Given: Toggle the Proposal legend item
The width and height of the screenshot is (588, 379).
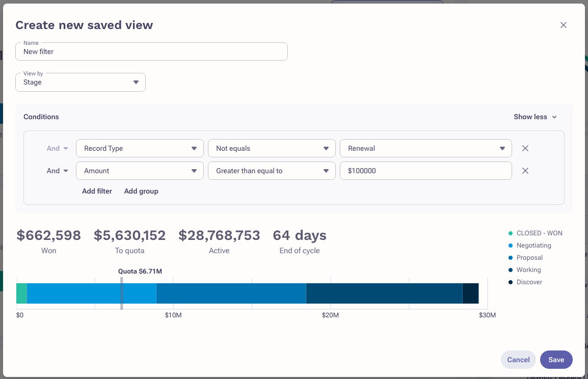Looking at the screenshot, I should (x=529, y=258).
